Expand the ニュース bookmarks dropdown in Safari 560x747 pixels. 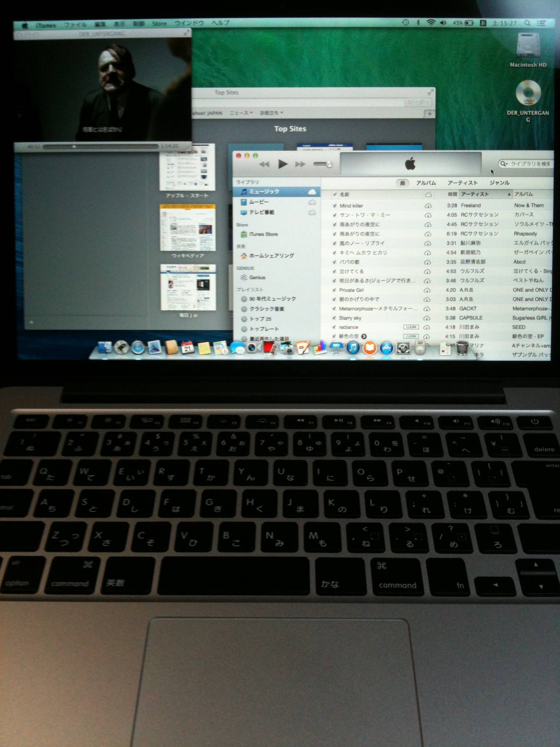[x=241, y=113]
